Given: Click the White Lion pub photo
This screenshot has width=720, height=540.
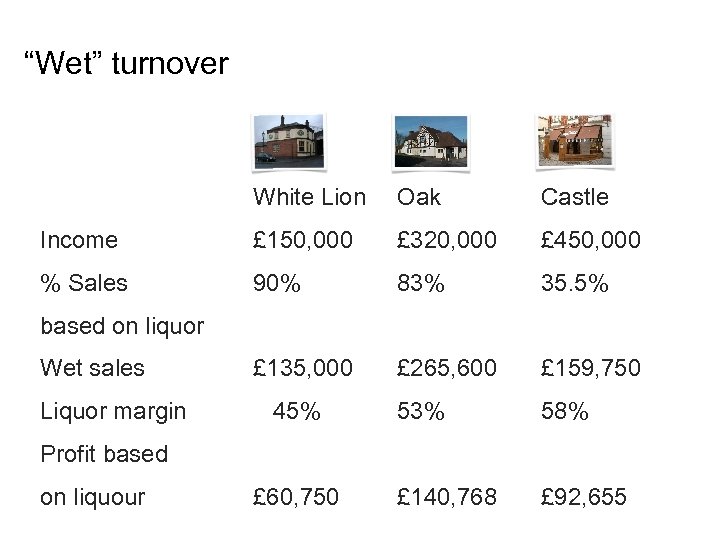Looking at the screenshot, I should tap(288, 140).
